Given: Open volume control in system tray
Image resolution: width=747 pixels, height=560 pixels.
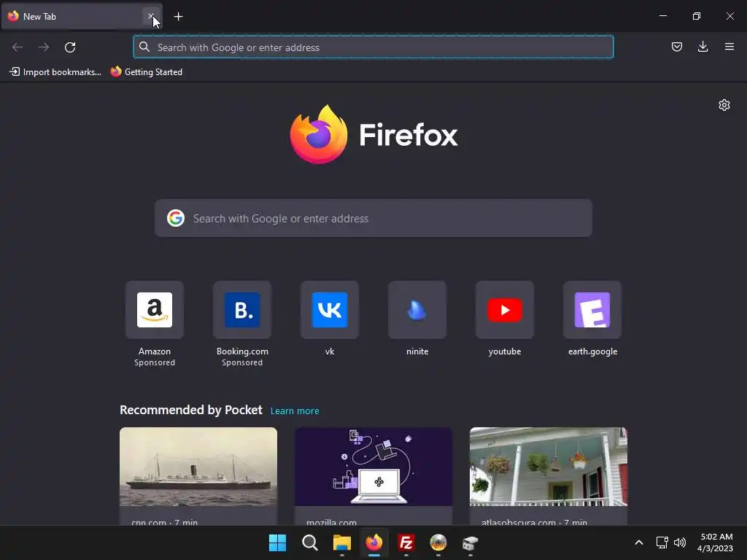Looking at the screenshot, I should [x=680, y=542].
